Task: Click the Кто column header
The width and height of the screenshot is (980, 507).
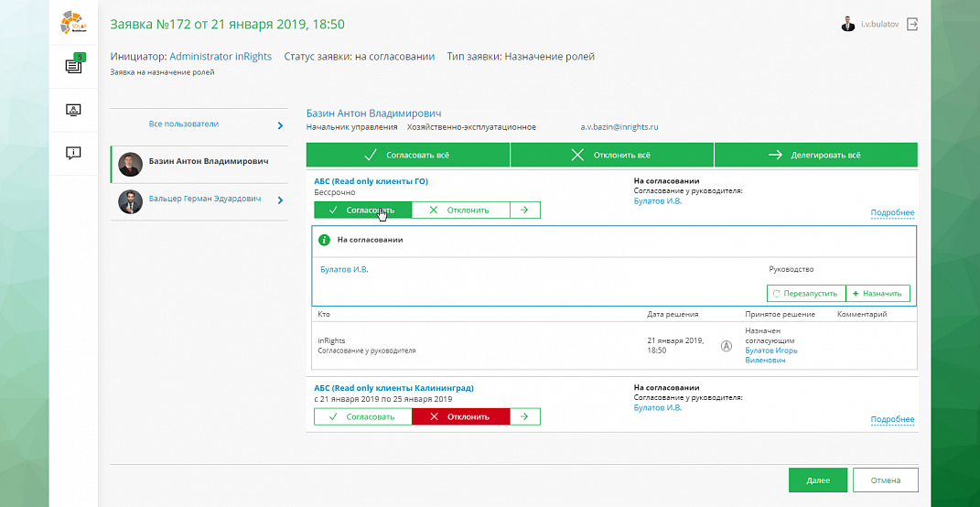Action: pos(324,315)
